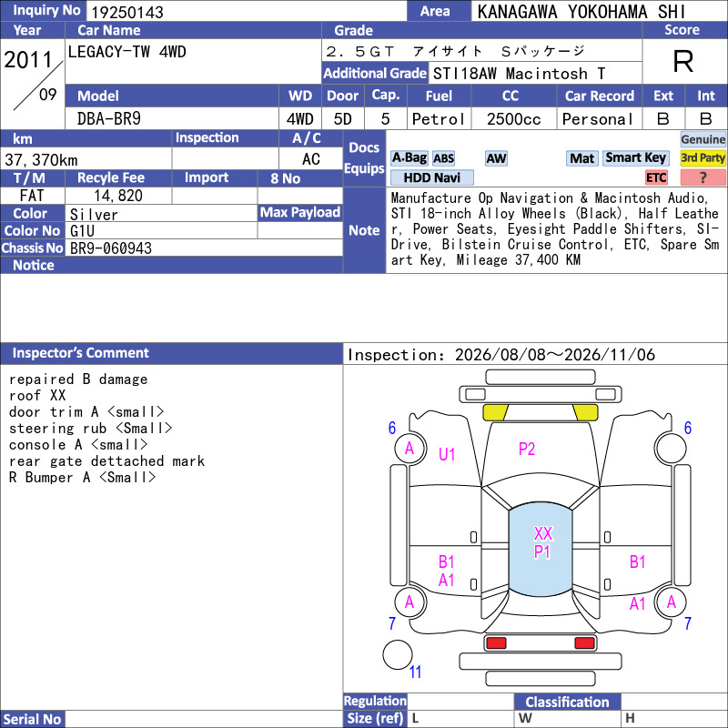This screenshot has height=728, width=728.
Task: Click the Size (ref) label
Action: [x=375, y=718]
